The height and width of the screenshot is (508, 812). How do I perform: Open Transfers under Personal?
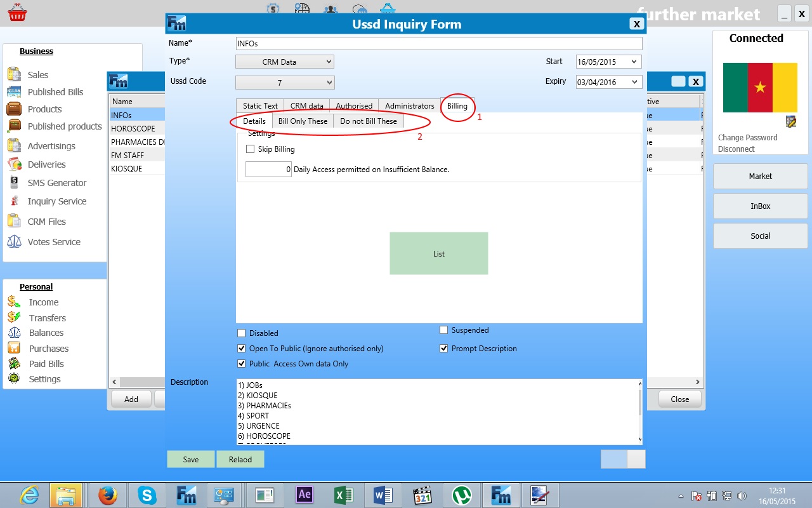coord(47,318)
